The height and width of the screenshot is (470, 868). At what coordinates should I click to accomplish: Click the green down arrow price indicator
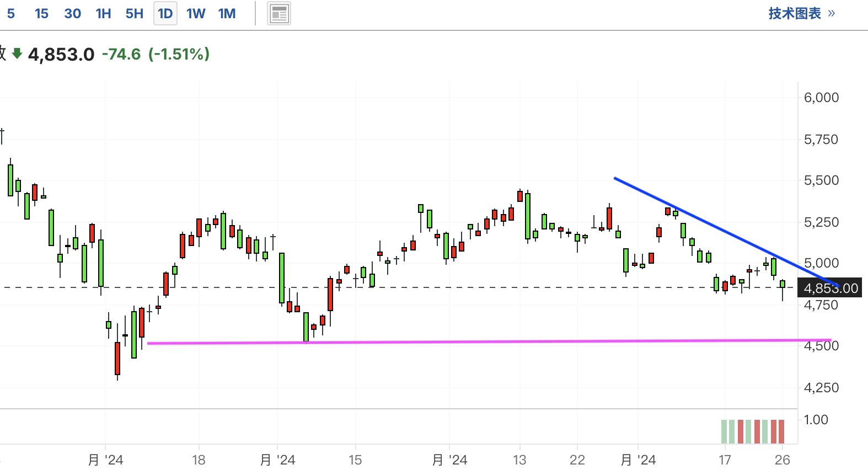(17, 54)
